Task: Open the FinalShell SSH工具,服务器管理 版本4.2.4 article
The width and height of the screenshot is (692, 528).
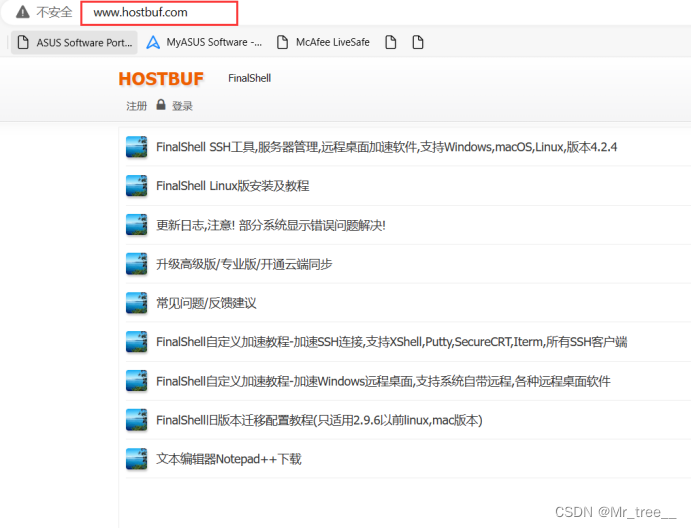Action: (387, 147)
